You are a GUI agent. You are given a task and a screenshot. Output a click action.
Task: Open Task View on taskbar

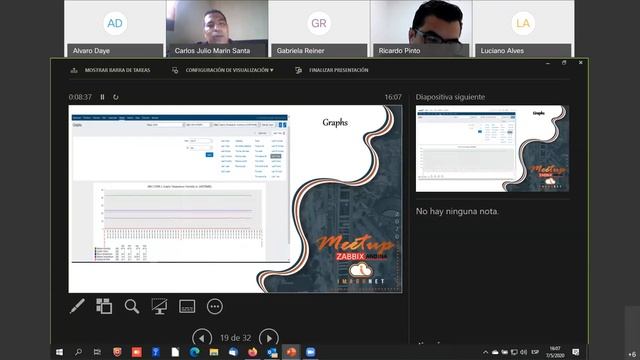(97, 352)
